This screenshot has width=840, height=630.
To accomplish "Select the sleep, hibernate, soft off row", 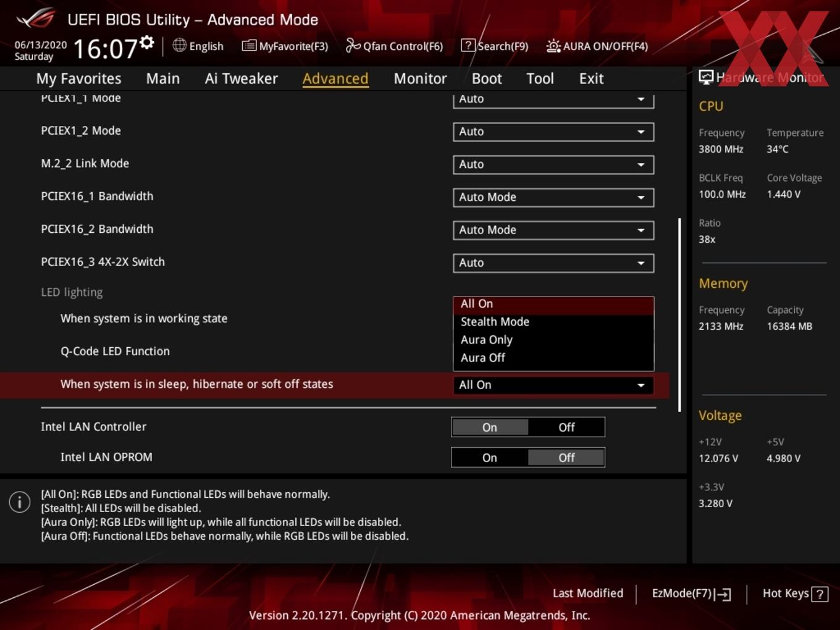I will 334,385.
